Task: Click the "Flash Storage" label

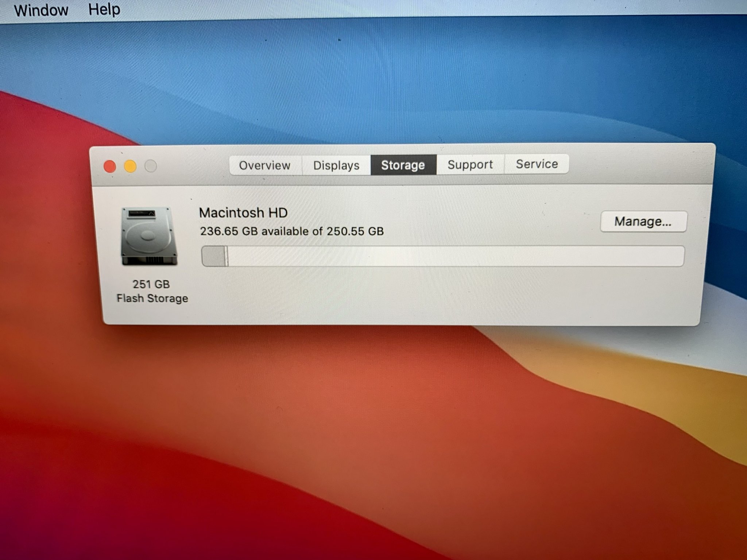Action: coord(152,298)
